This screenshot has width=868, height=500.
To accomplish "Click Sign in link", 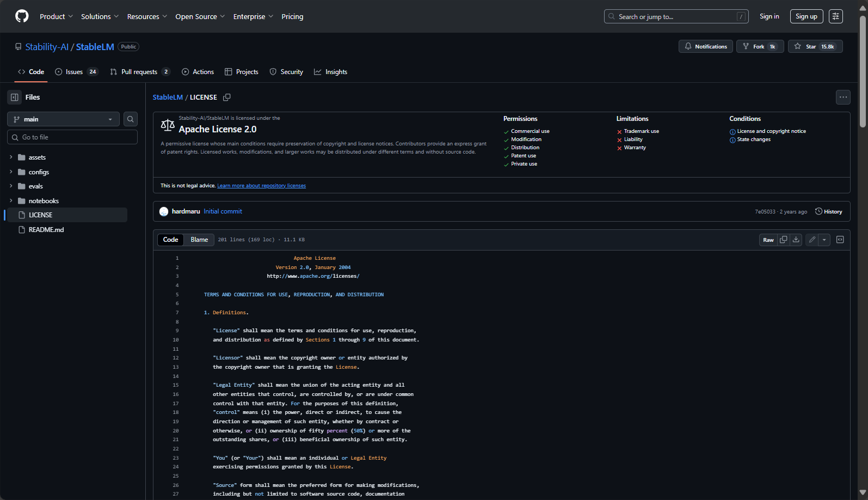I will [769, 16].
